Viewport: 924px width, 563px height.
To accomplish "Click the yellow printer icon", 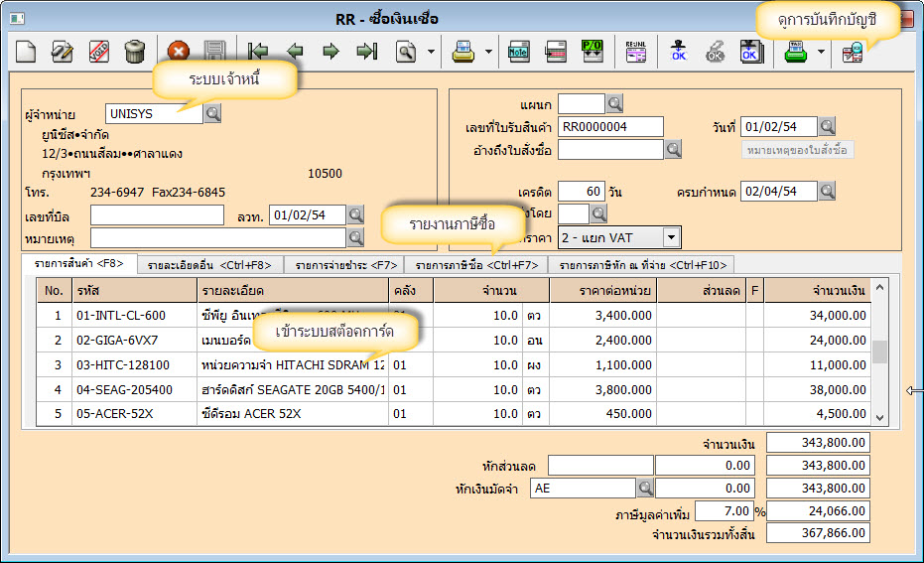I will click(463, 52).
